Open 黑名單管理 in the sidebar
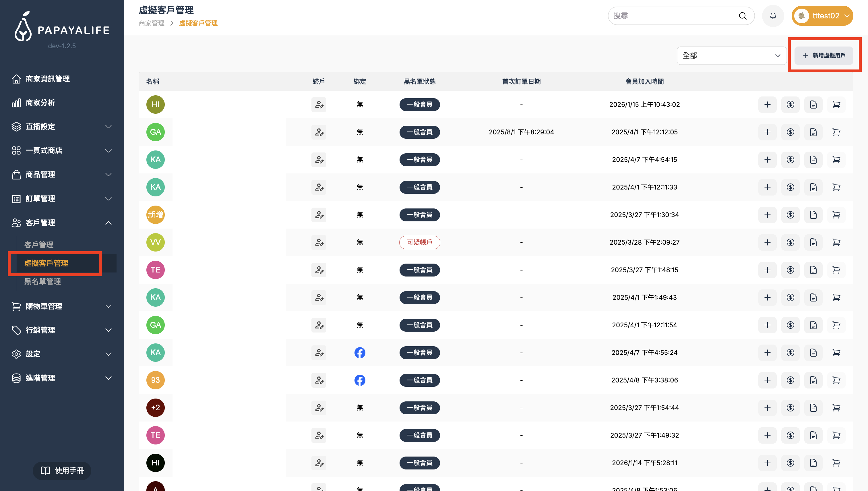The width and height of the screenshot is (868, 491). click(42, 282)
